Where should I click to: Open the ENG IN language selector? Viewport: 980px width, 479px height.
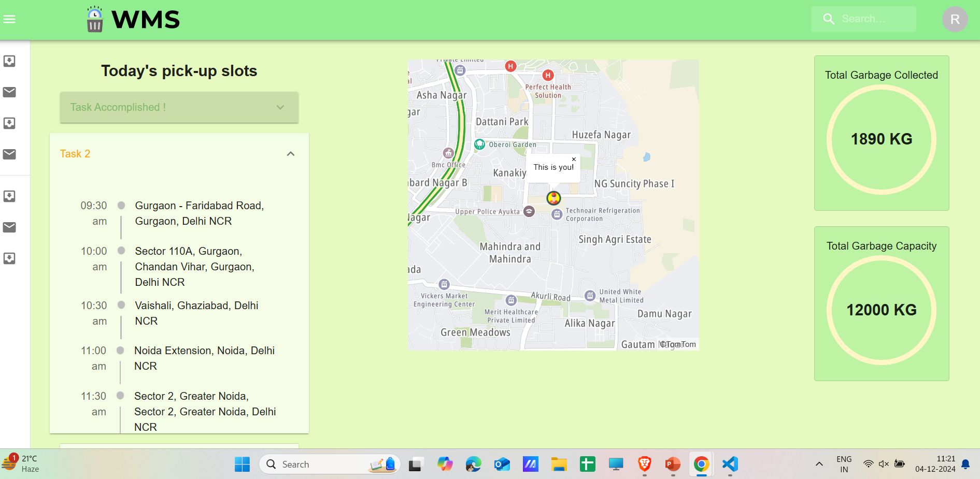pyautogui.click(x=844, y=464)
